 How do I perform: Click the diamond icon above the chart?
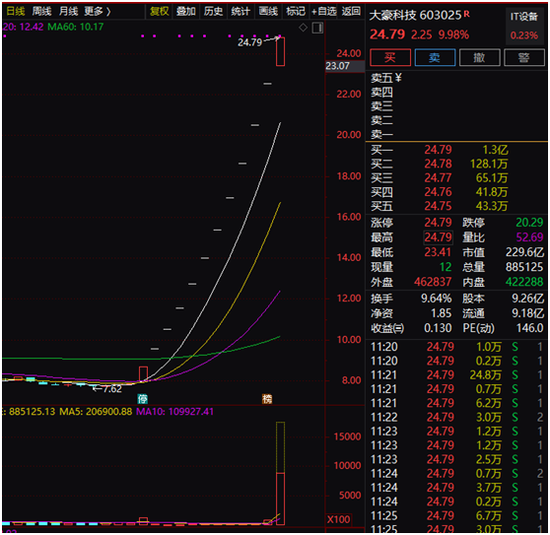303,27
